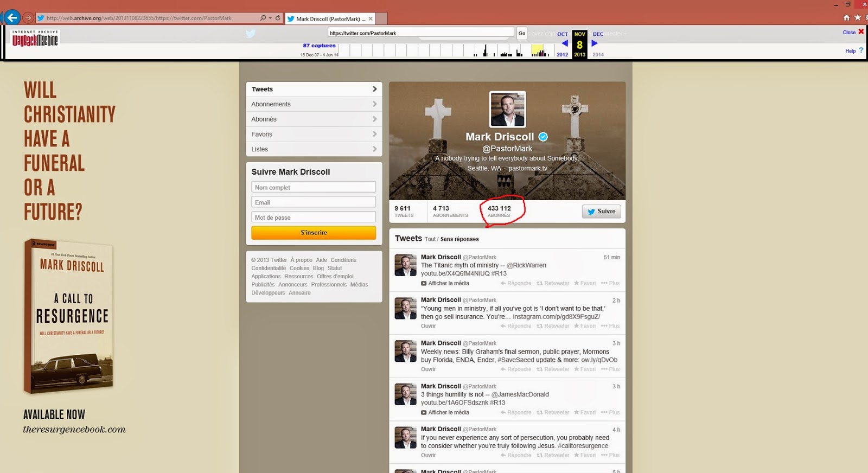Open browser favorites star icon
Viewport: 868px width, 473px height.
(858, 18)
